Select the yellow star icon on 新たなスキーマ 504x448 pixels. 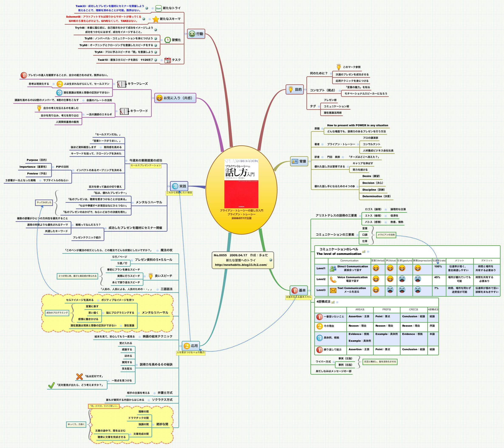(156, 19)
